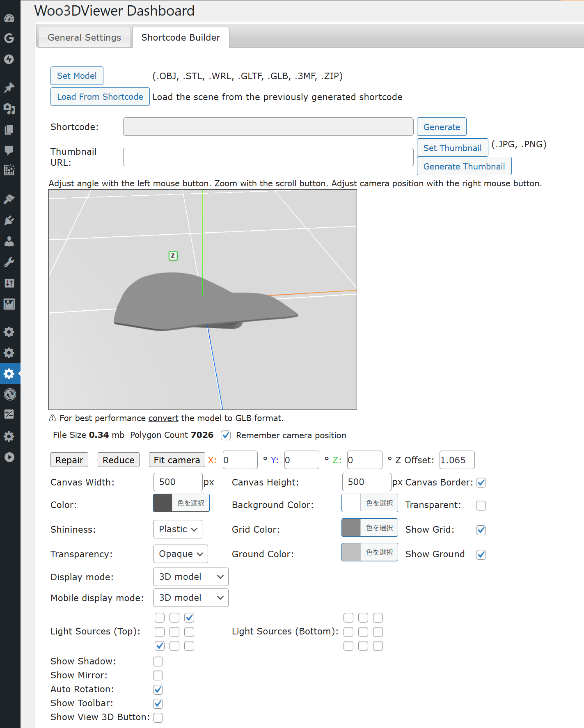Uncheck the Show Grid checkbox

(x=481, y=530)
